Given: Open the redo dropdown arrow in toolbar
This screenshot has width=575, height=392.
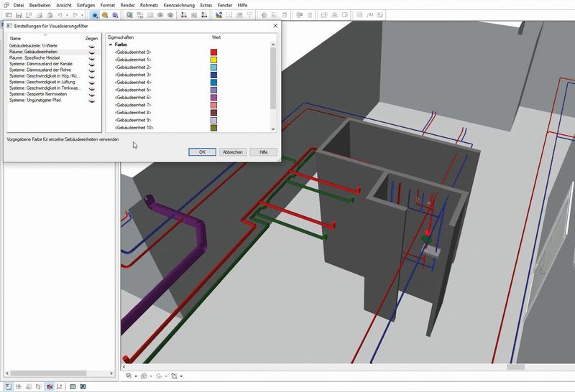Looking at the screenshot, I should (x=83, y=15).
